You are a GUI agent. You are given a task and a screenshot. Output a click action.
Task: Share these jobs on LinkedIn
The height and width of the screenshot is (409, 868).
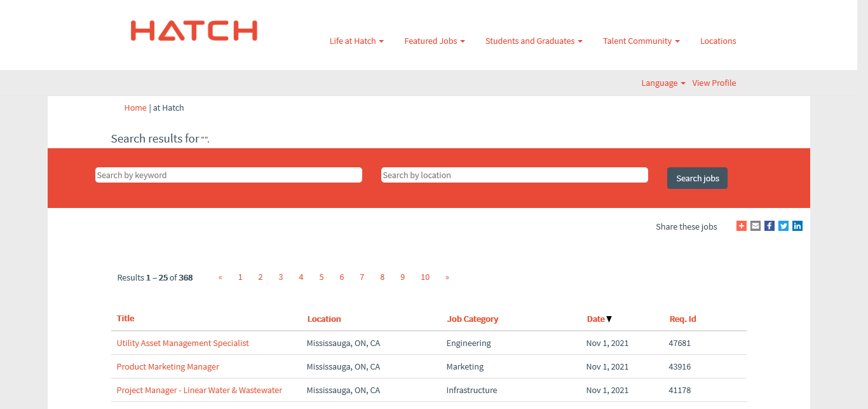[x=797, y=226]
